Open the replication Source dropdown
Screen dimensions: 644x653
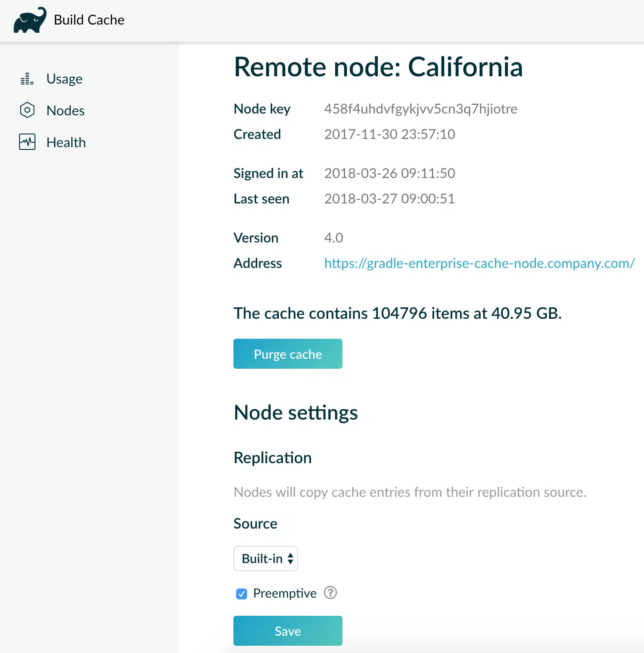click(266, 559)
